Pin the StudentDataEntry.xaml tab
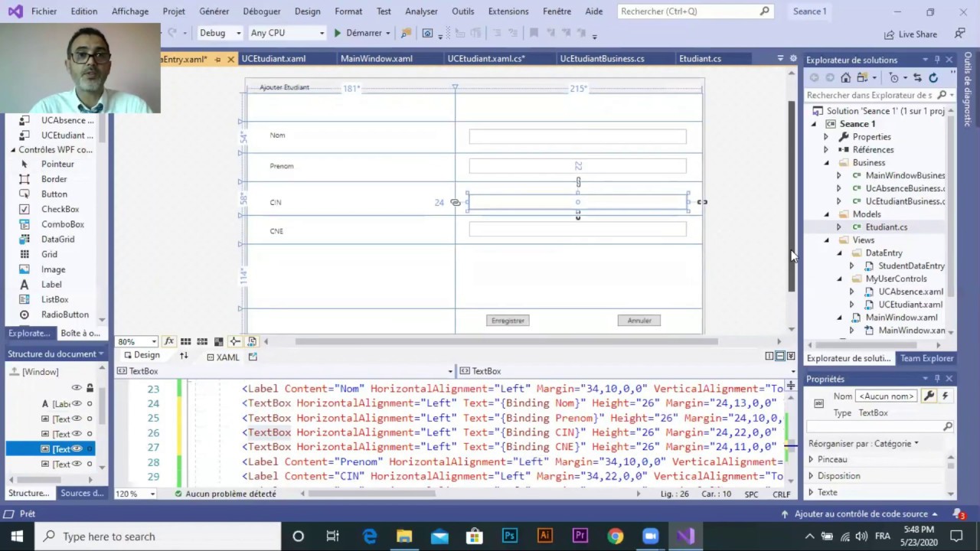Image resolution: width=980 pixels, height=551 pixels. coord(217,59)
